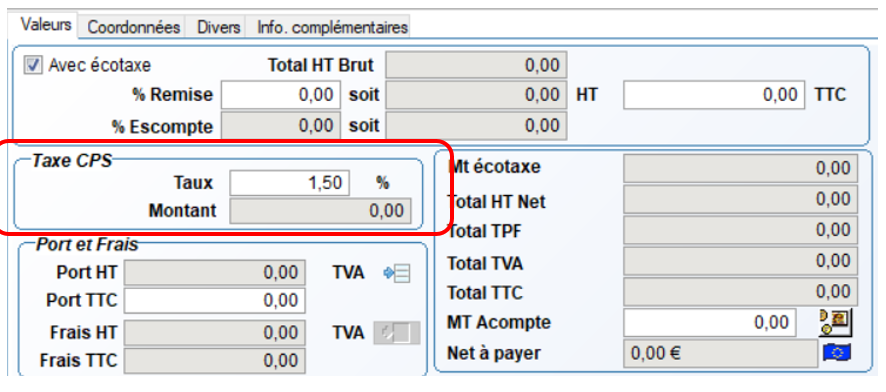Open the Info. complémentaires tab

pyautogui.click(x=332, y=27)
